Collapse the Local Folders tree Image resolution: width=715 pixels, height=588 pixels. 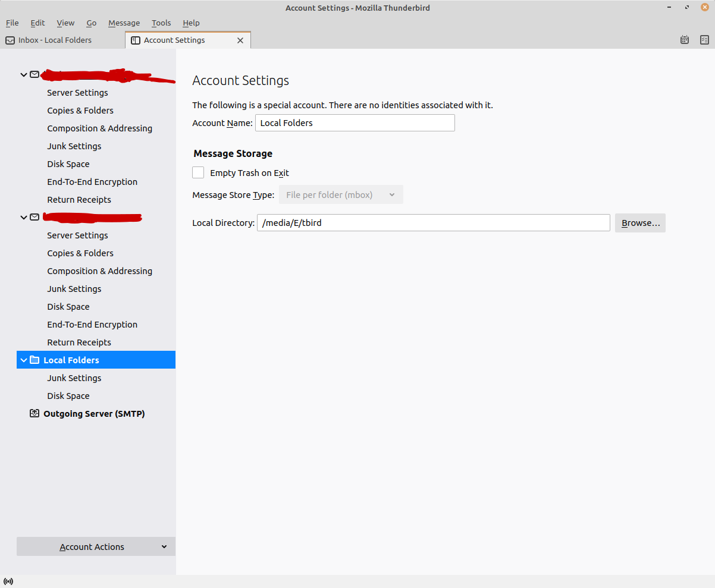(x=24, y=360)
